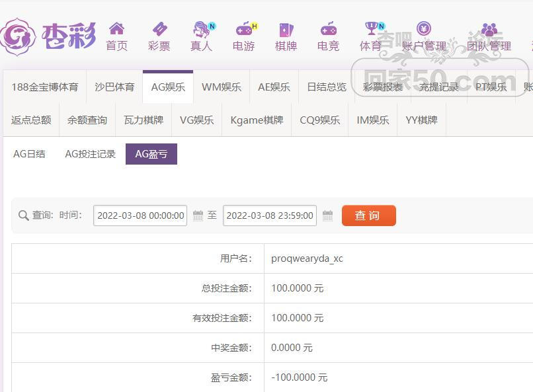The width and height of the screenshot is (533, 392).
Task: Open the e-games (电游) gamepad icon
Action: tap(244, 29)
